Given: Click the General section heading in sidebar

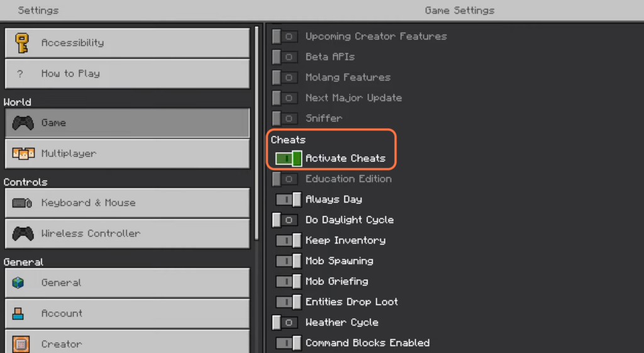Looking at the screenshot, I should point(23,262).
